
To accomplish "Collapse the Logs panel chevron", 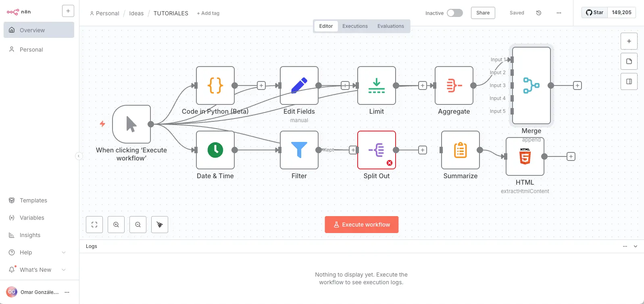I will (636, 246).
